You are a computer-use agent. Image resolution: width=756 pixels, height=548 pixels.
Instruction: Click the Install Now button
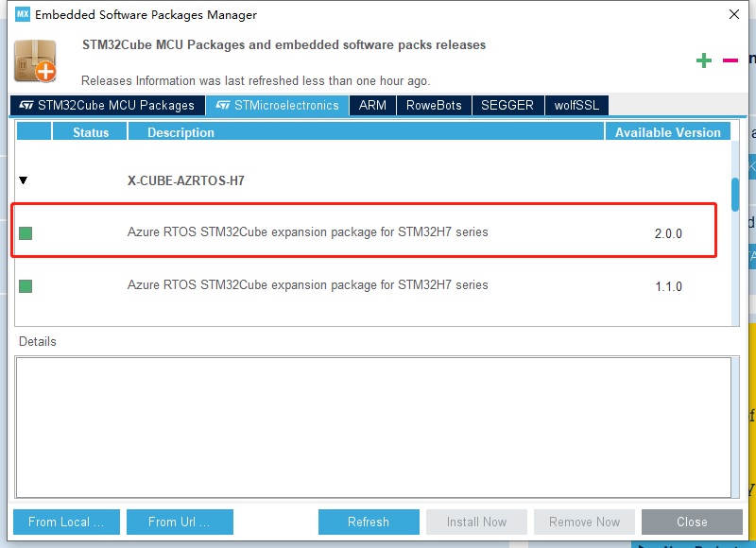[x=476, y=522]
